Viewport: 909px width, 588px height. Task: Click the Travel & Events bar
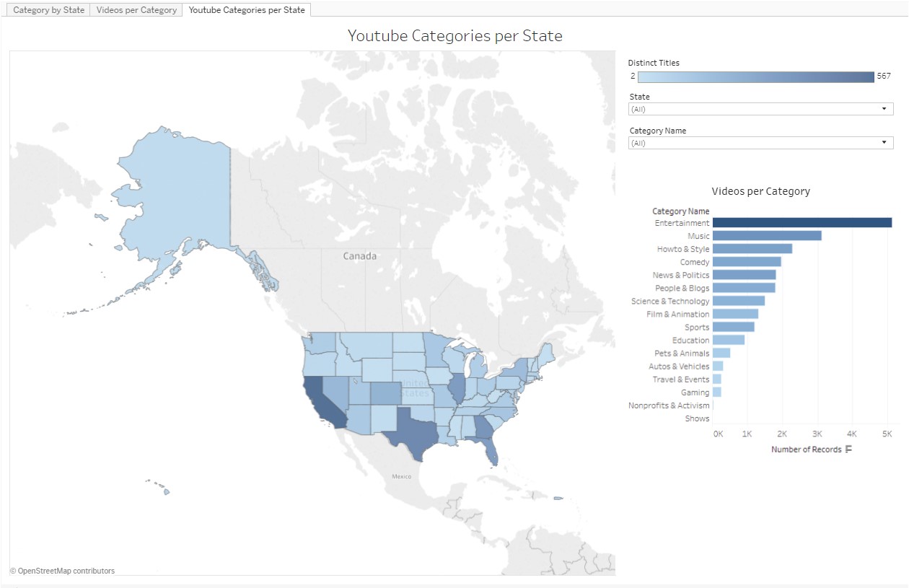click(x=717, y=379)
